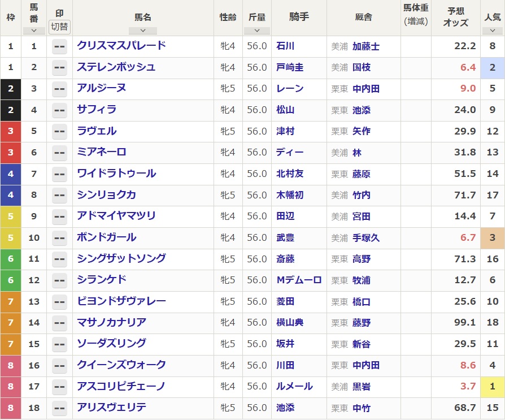The image size is (505, 420).
Task: Set mark for アリスヴェリテ row
Action: pos(59,408)
